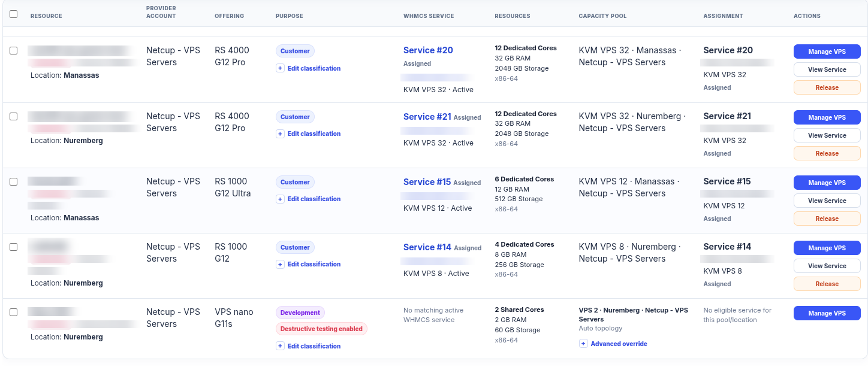Check the row checkbox for Service #15

click(x=14, y=182)
